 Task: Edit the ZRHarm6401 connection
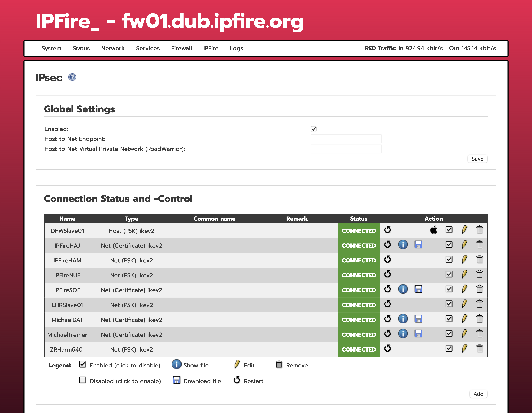(x=464, y=348)
